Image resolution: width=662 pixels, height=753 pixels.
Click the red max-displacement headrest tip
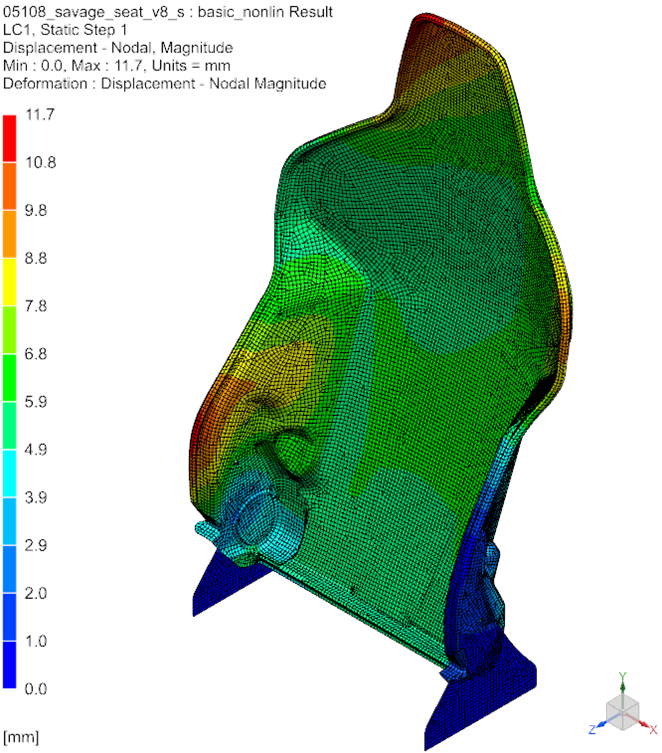(x=425, y=19)
